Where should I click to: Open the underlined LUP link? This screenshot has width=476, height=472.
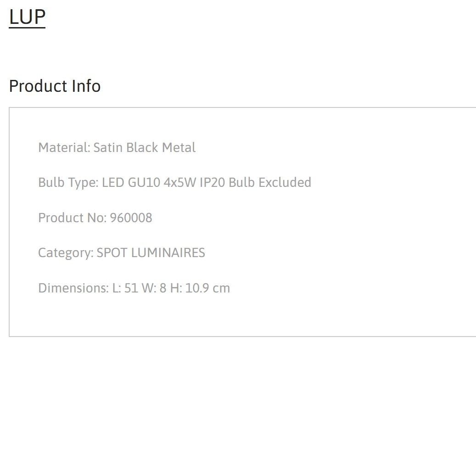[28, 17]
